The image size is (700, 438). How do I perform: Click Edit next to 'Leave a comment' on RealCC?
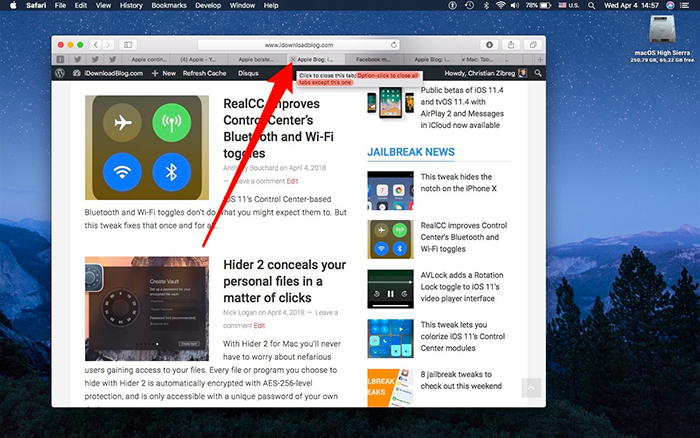point(292,181)
